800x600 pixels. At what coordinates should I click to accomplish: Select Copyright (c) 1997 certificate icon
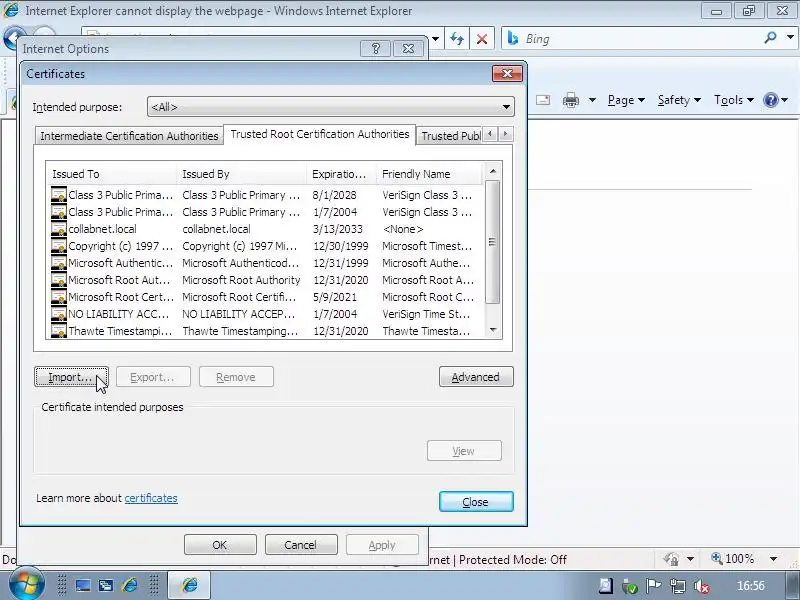pyautogui.click(x=59, y=246)
